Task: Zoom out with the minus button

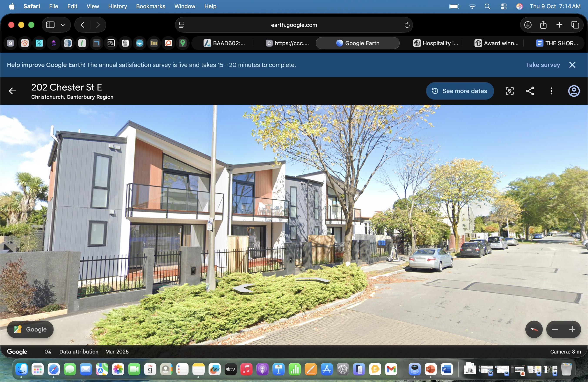Action: (x=555, y=329)
